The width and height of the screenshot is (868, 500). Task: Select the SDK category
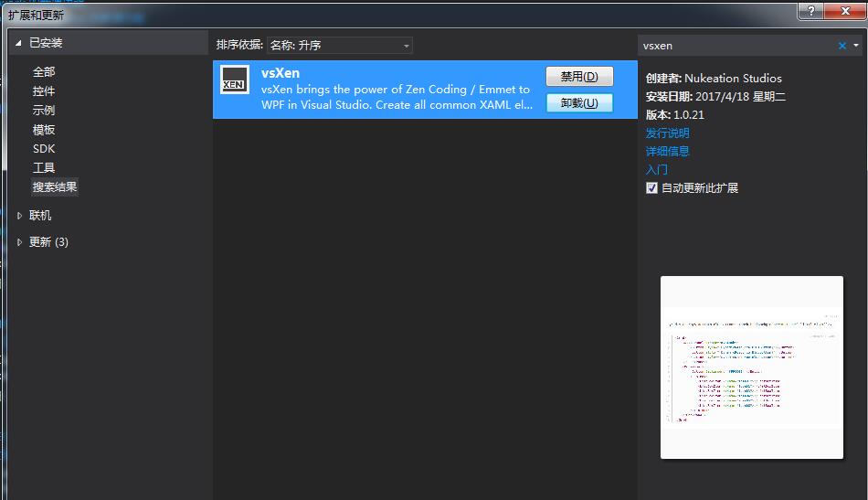(44, 148)
